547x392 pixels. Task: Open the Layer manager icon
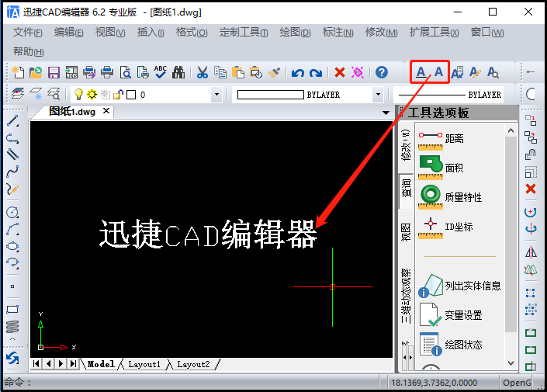(x=18, y=94)
